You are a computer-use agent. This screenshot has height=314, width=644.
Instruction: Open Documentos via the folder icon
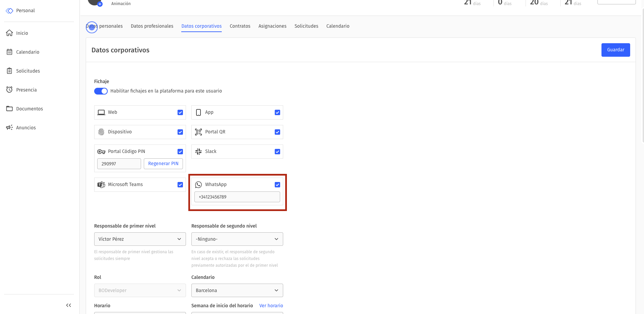[9, 109]
